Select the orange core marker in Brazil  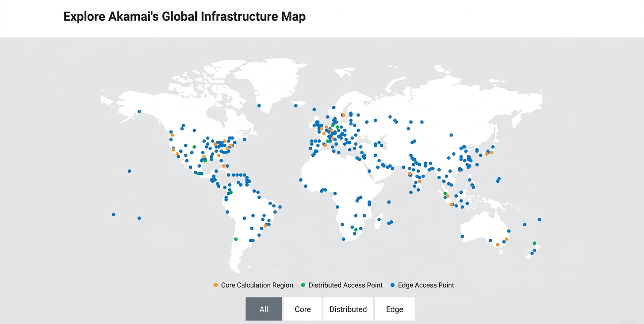[x=265, y=226]
